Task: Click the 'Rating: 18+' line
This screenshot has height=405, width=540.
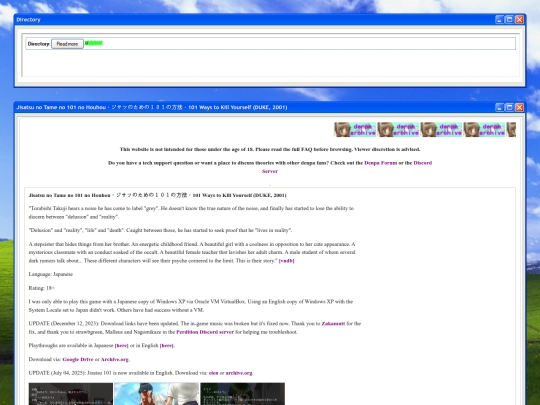Action: coord(42,288)
